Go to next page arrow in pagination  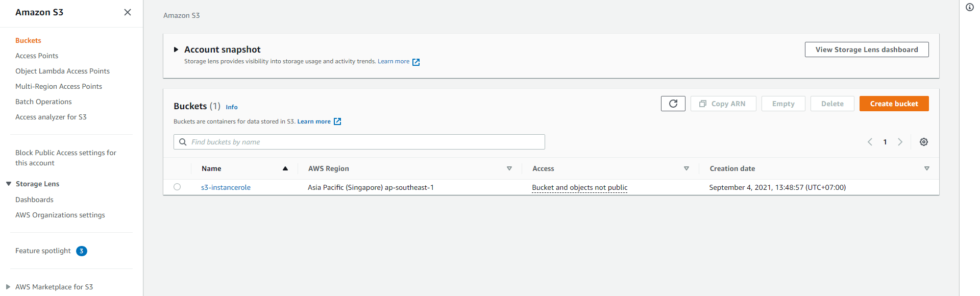[x=900, y=142]
